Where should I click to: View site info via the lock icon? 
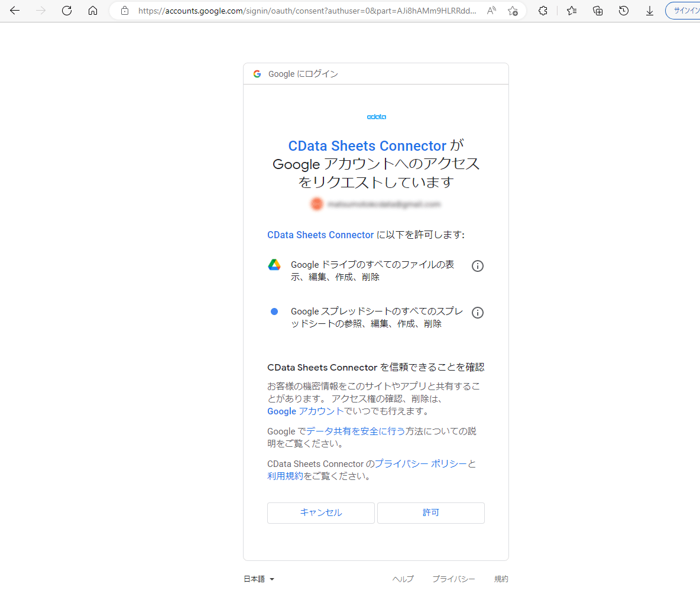125,11
